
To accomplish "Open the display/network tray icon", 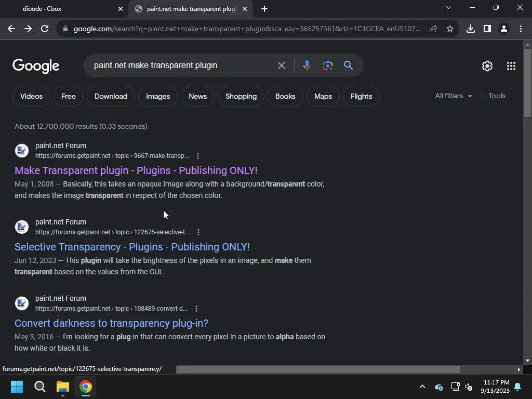I will coord(455,387).
